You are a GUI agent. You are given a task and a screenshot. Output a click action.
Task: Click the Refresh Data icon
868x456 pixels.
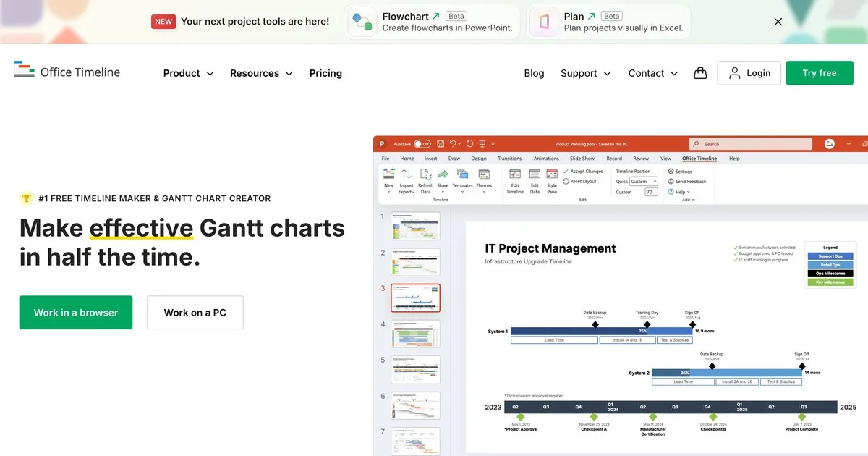point(425,176)
